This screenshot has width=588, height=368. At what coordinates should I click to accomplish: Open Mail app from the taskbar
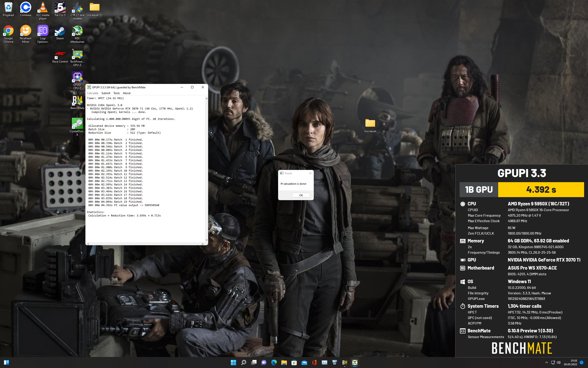[304, 362]
